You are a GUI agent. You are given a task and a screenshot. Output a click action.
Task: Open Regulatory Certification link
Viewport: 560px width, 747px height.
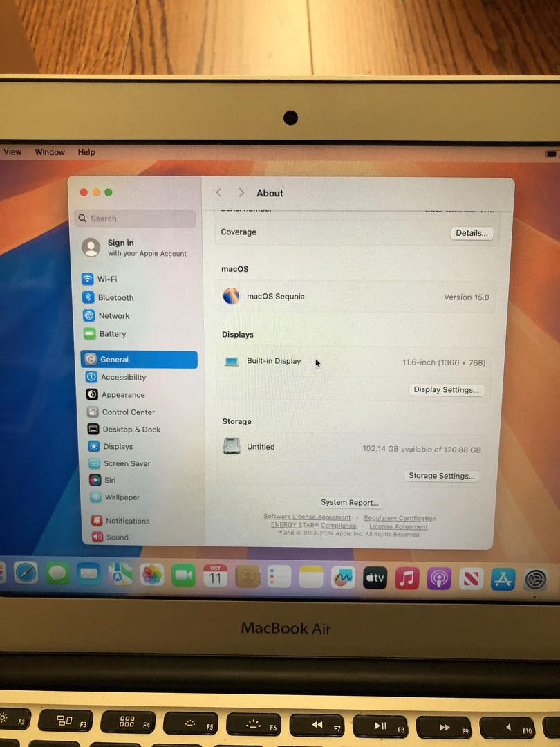[x=400, y=518]
